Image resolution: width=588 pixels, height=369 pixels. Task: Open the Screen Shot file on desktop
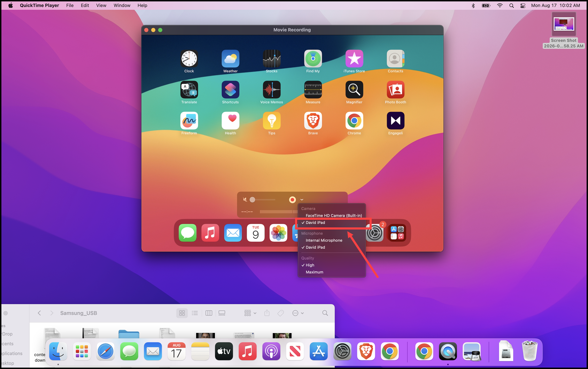click(564, 24)
